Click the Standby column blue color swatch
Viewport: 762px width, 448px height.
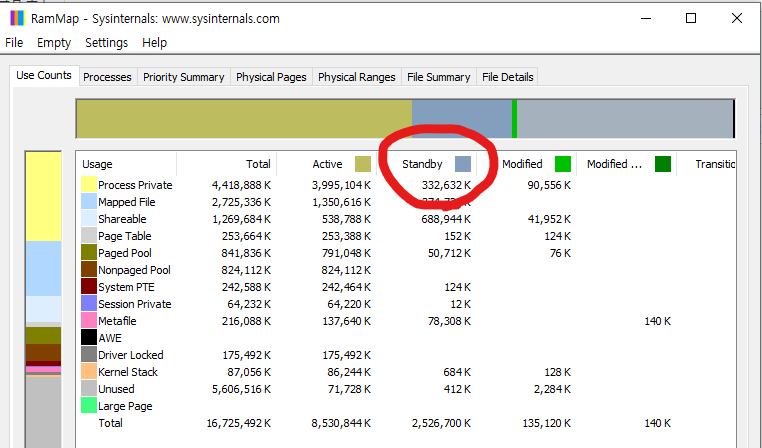(462, 164)
